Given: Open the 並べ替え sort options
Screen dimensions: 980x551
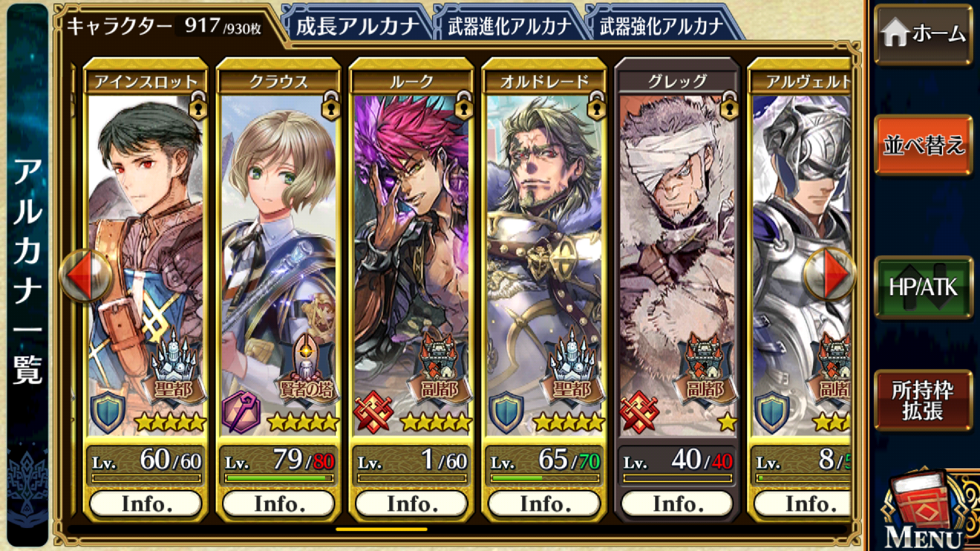Looking at the screenshot, I should coord(923,145).
